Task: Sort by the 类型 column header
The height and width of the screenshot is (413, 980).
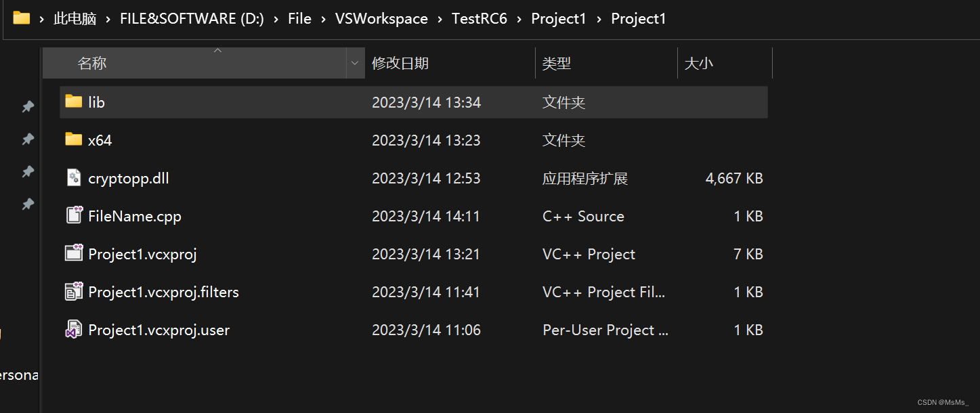Action: coord(557,64)
